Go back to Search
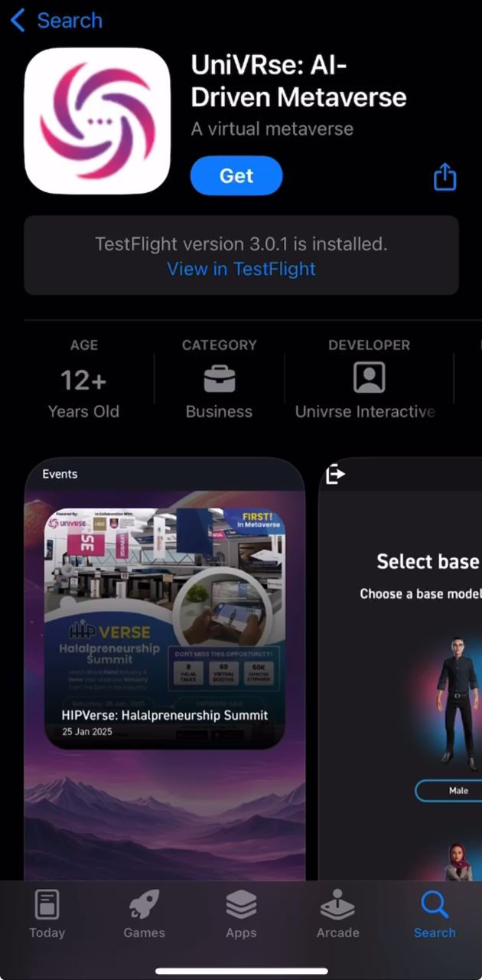 [57, 21]
